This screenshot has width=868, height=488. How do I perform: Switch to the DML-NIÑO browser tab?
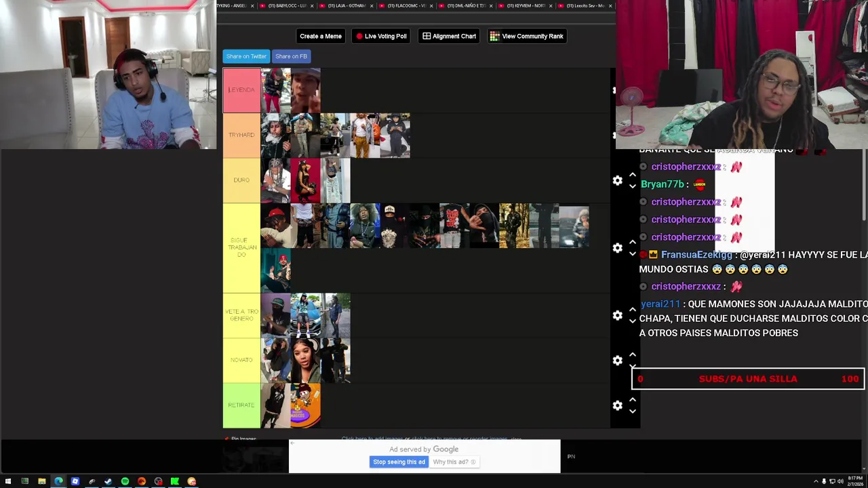[x=466, y=5]
